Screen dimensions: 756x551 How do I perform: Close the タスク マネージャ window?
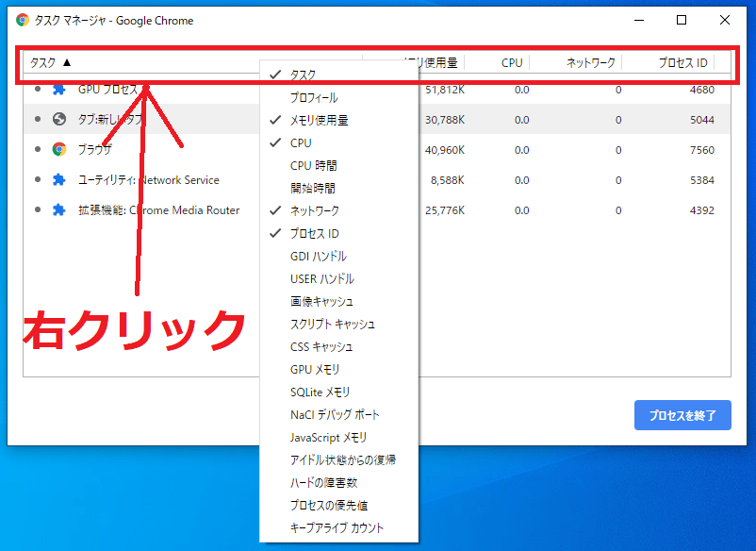724,20
